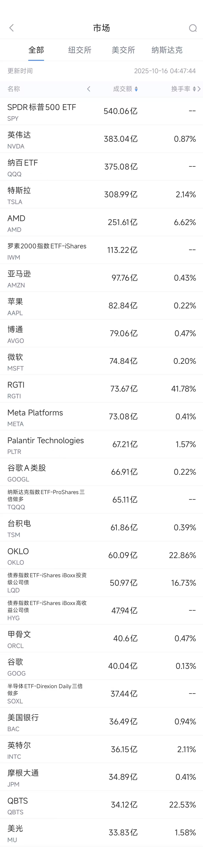Open the 美光 MU stock row
Screen dimensions: 203x868
101,832
